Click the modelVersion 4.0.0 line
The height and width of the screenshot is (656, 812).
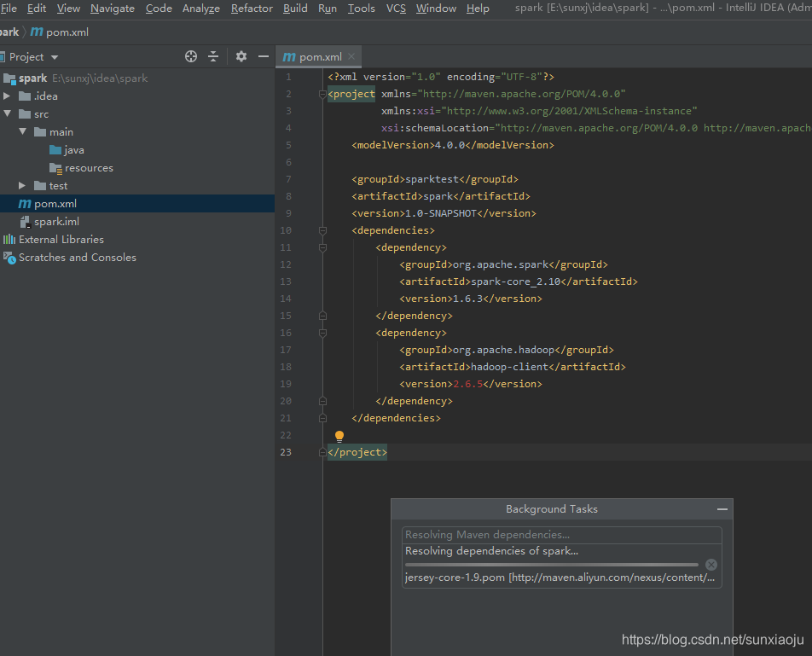(x=453, y=145)
